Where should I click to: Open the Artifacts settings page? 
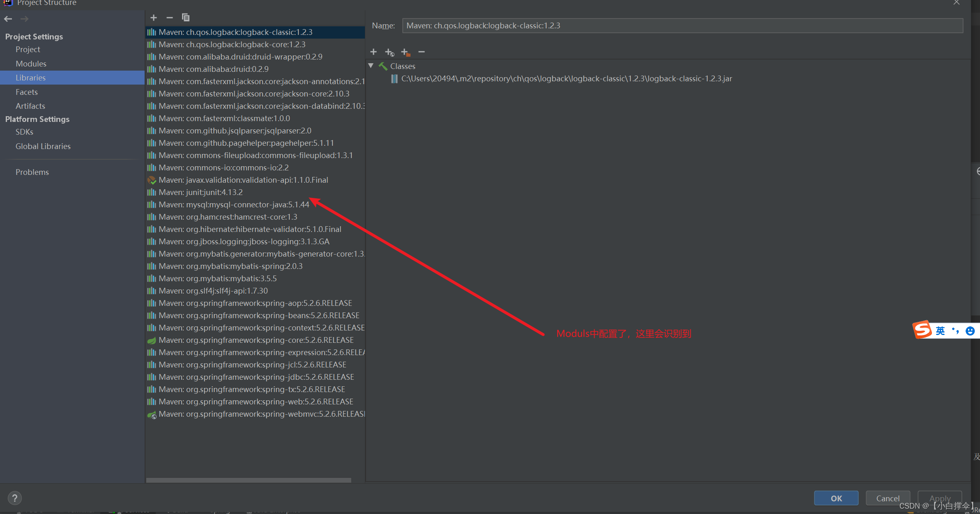point(30,106)
